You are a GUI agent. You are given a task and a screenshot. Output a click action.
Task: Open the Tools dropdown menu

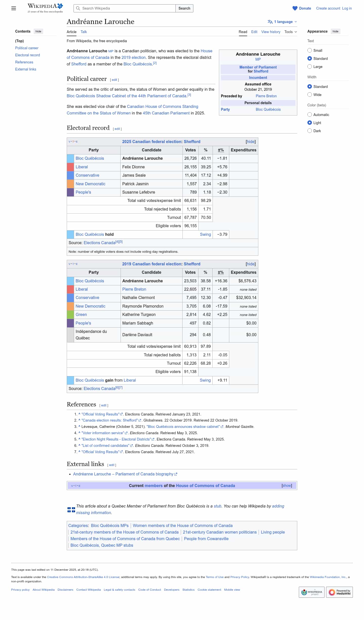290,32
